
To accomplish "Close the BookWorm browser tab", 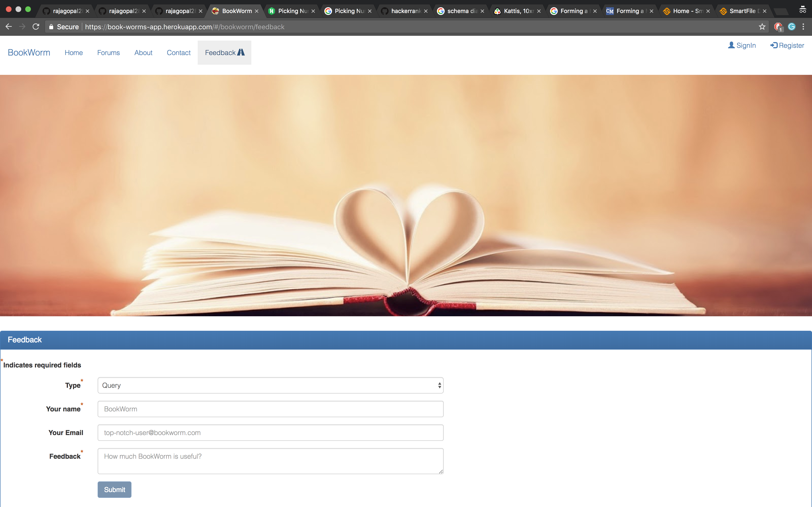I will click(x=257, y=11).
